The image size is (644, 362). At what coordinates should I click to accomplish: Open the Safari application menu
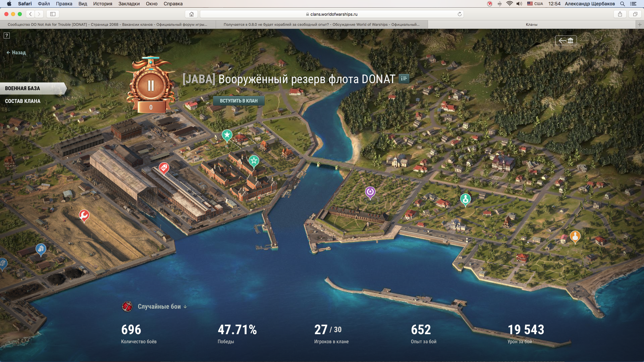coord(25,4)
